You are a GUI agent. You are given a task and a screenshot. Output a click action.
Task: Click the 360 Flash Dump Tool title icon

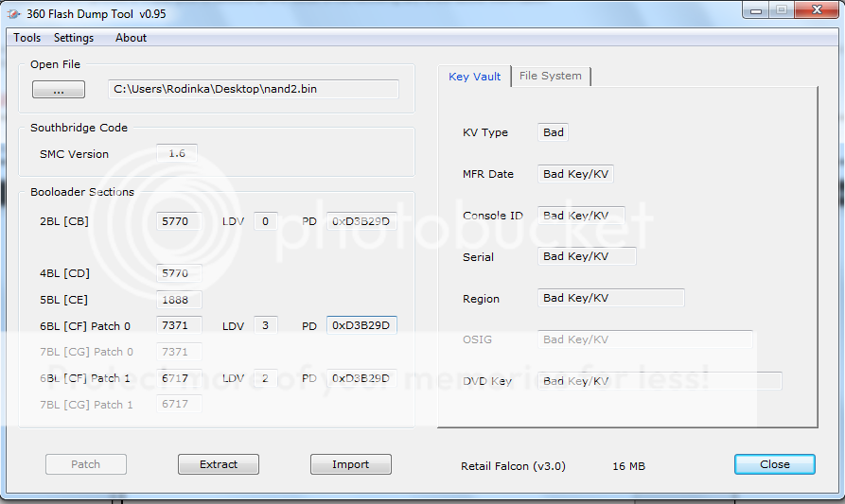[x=14, y=12]
